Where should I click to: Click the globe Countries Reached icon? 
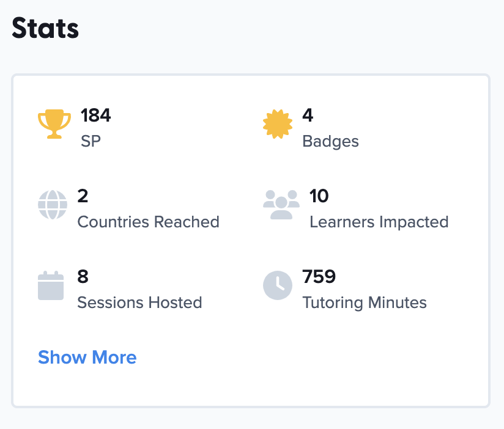click(52, 205)
